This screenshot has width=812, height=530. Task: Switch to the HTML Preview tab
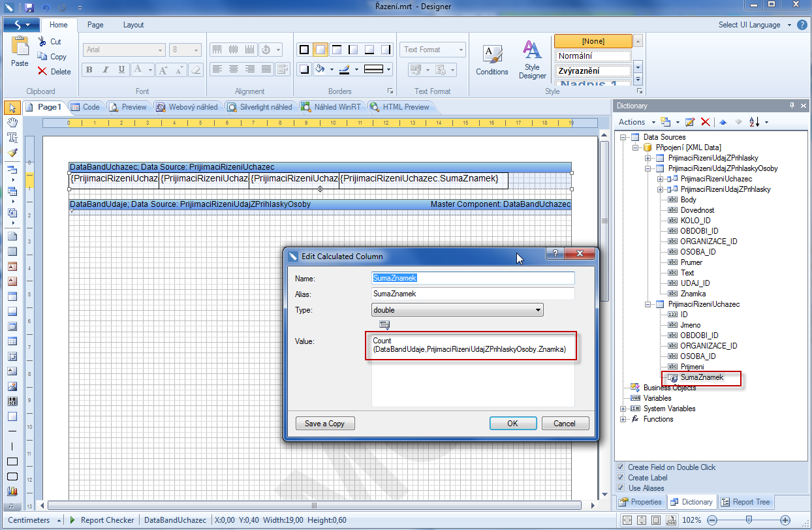point(400,107)
